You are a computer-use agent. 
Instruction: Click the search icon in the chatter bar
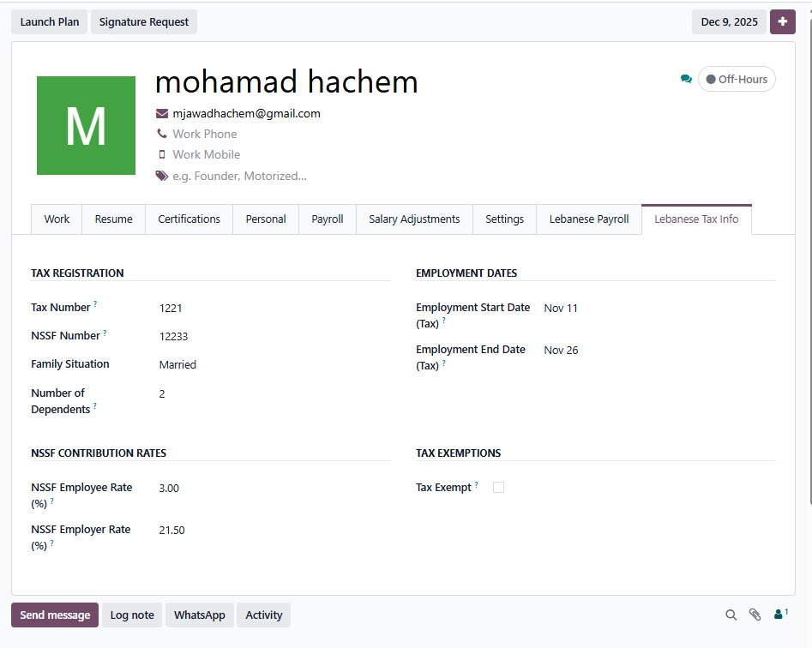pos(731,615)
